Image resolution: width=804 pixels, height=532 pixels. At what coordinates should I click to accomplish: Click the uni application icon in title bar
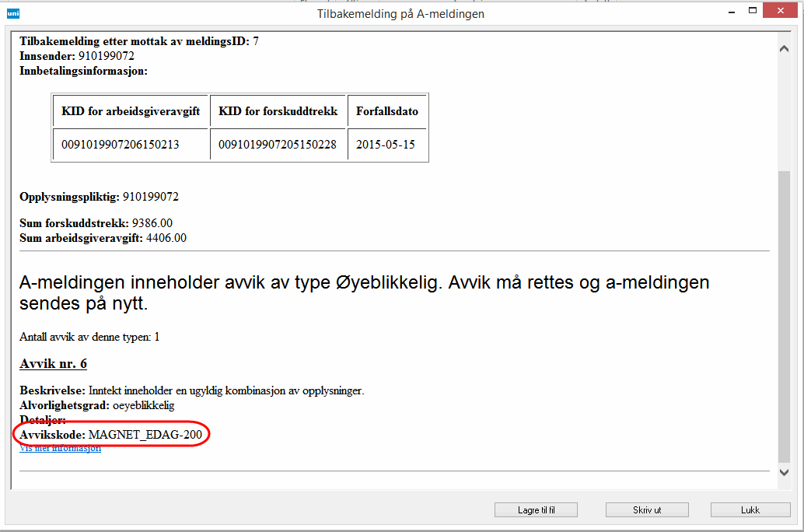[13, 12]
